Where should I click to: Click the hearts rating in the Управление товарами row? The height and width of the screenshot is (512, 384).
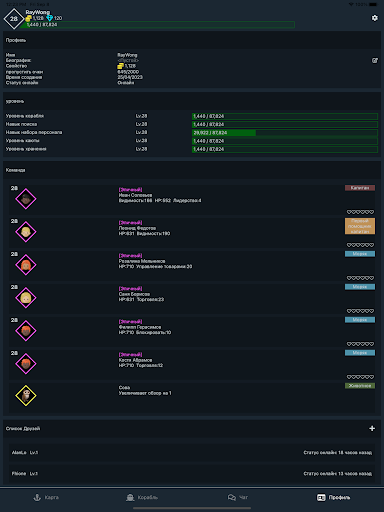coord(360,278)
